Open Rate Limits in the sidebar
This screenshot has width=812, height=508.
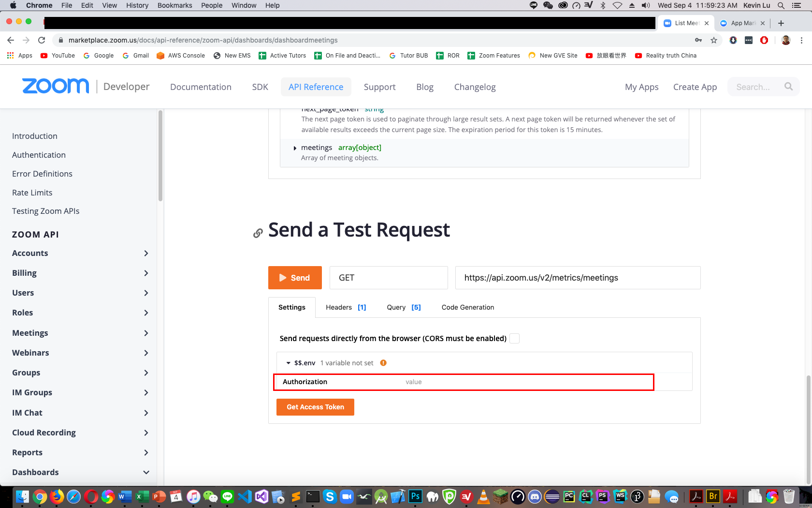coord(32,193)
